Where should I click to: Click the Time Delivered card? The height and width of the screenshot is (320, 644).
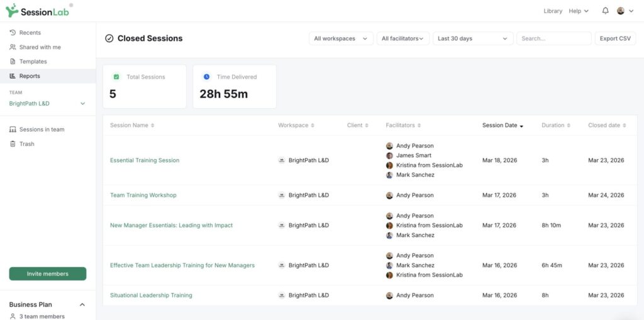(235, 87)
